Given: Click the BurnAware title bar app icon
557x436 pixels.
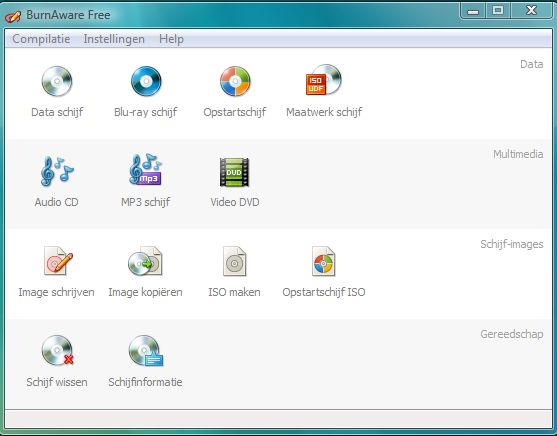Looking at the screenshot, I should click(x=13, y=16).
